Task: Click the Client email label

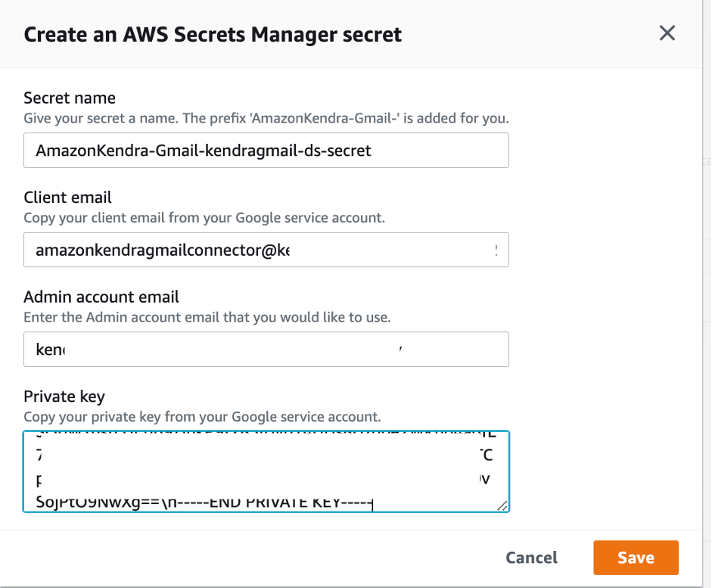Action: coord(67,198)
